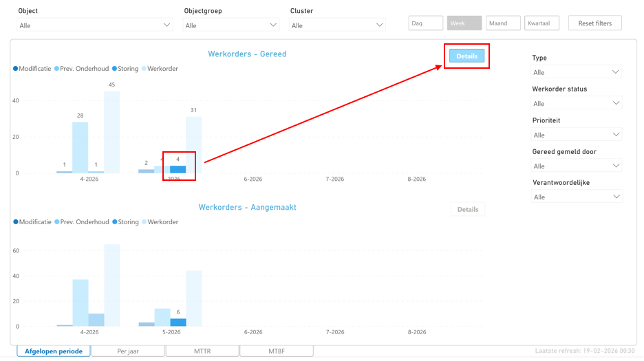The height and width of the screenshot is (361, 644).
Task: Click Storing legend dot in Gereed chart
Action: [115, 69]
